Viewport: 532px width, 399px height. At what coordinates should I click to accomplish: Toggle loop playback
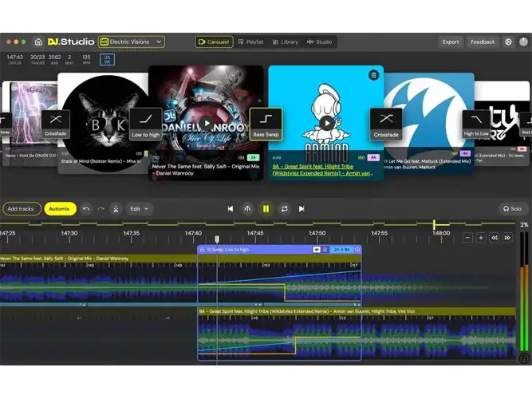tap(284, 209)
